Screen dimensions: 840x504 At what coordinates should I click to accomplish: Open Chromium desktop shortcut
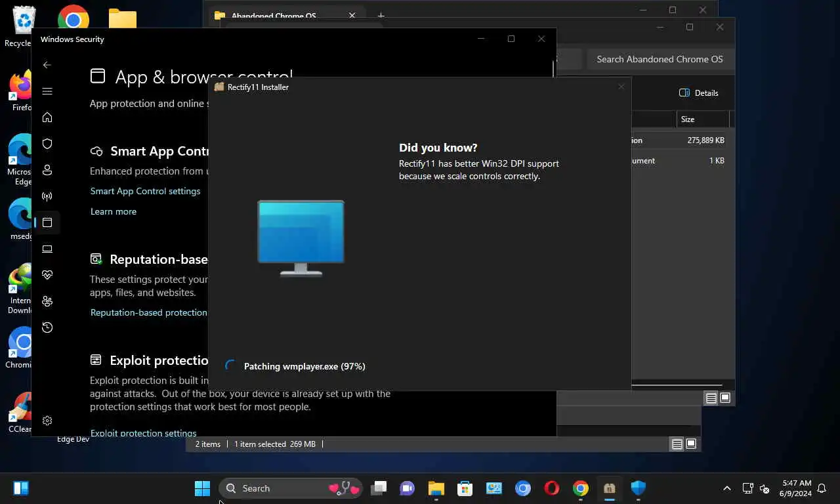pos(20,348)
